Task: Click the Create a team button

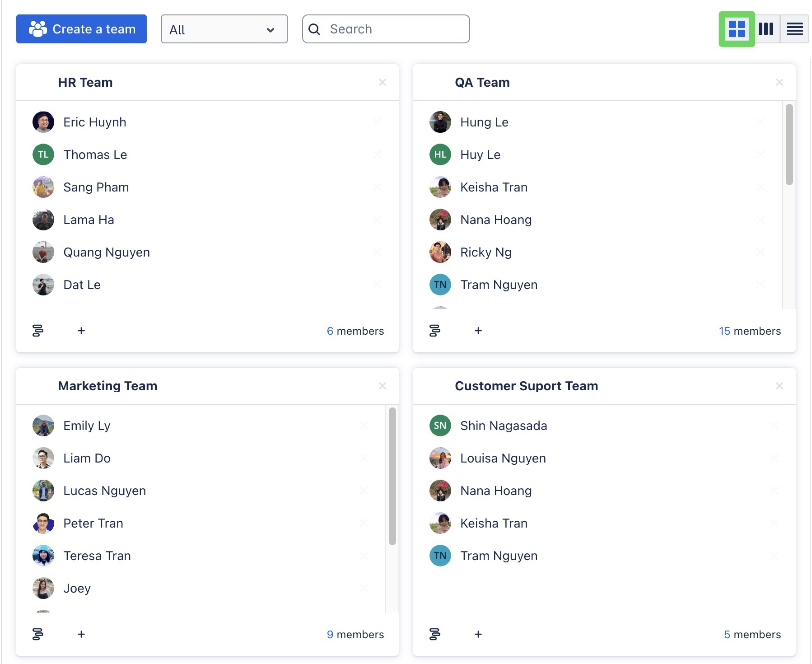Action: (x=81, y=29)
